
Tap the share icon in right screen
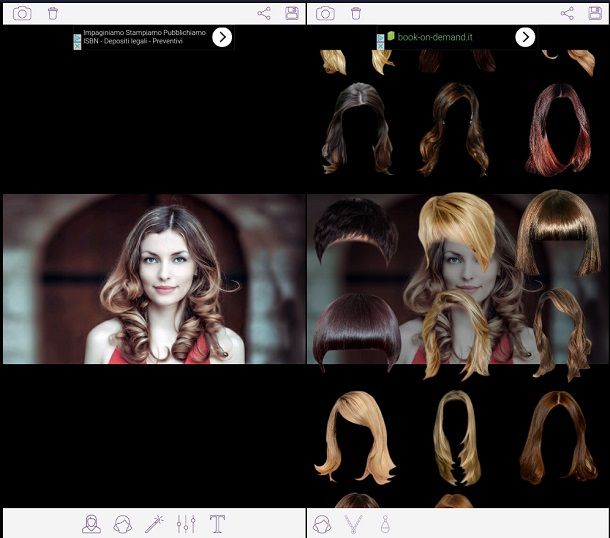[567, 14]
